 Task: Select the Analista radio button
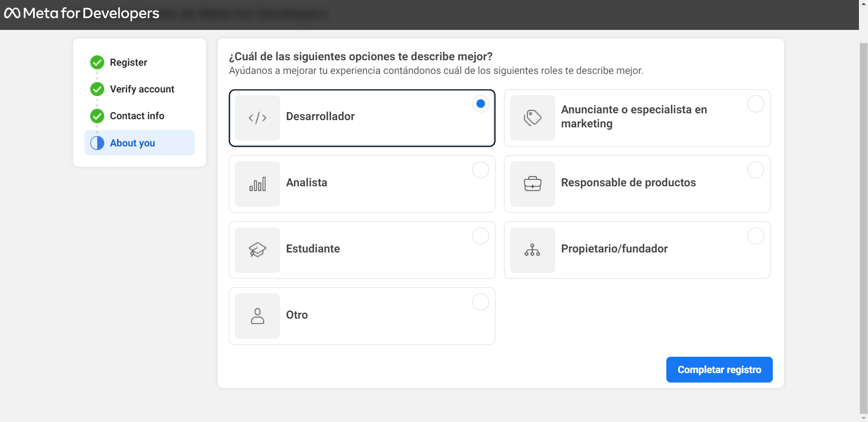coord(480,170)
